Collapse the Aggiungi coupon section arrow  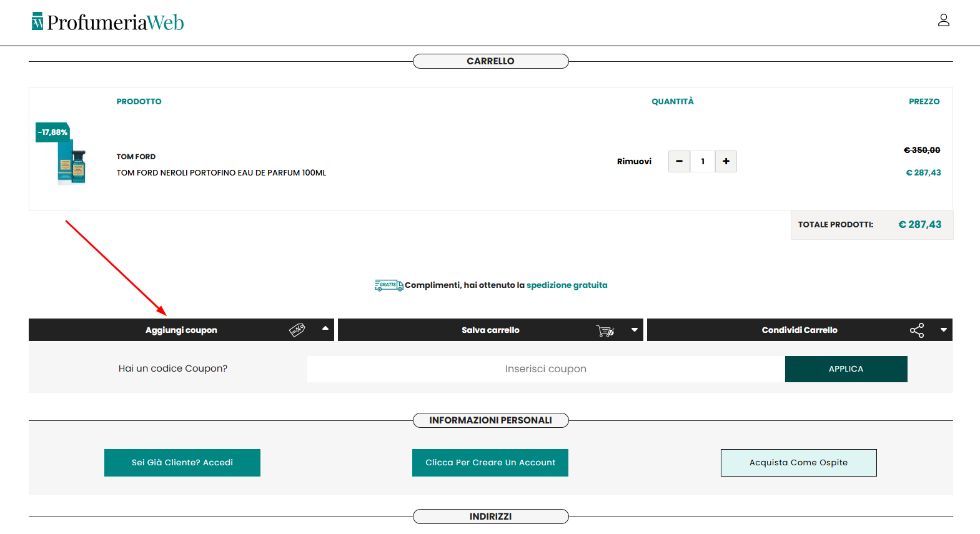pyautogui.click(x=325, y=329)
